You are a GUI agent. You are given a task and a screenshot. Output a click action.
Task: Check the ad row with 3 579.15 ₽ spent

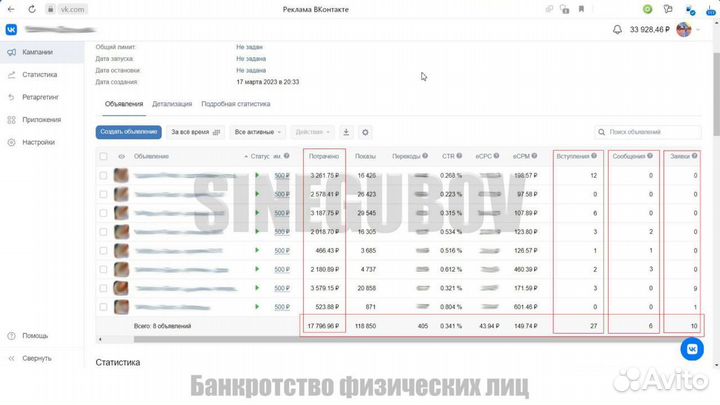click(x=103, y=288)
